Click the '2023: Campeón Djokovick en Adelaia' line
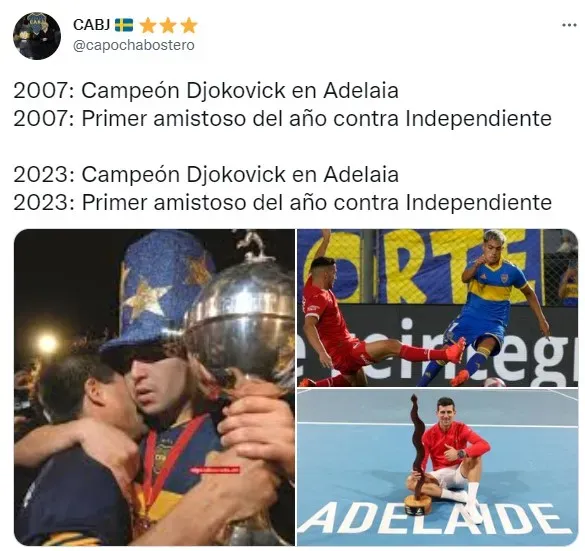Image resolution: width=585 pixels, height=551 pixels. coord(206,174)
